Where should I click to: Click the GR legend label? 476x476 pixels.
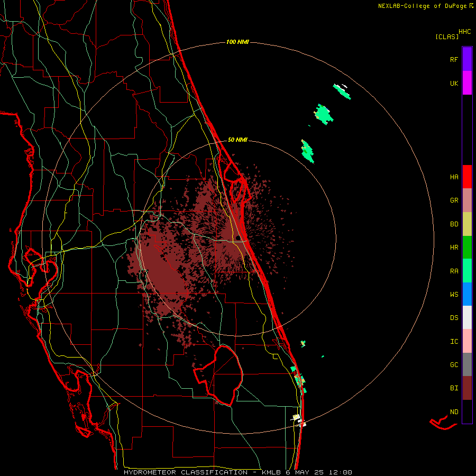[x=454, y=200]
